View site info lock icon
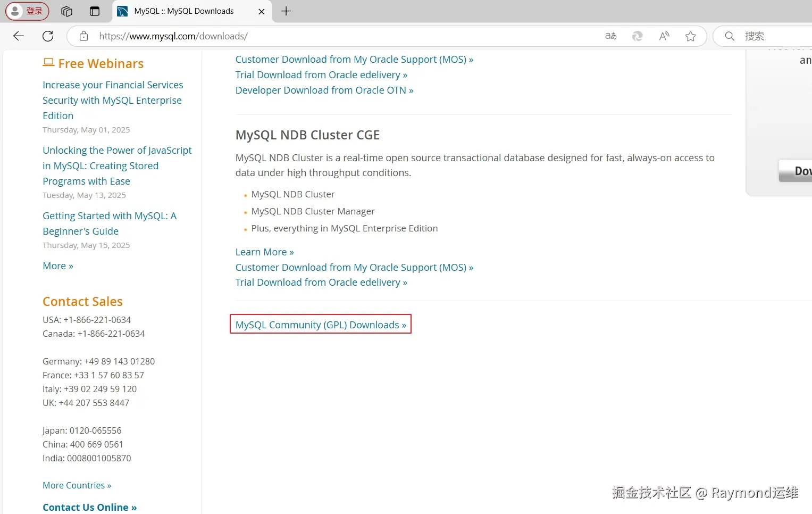This screenshot has height=514, width=812. point(83,36)
